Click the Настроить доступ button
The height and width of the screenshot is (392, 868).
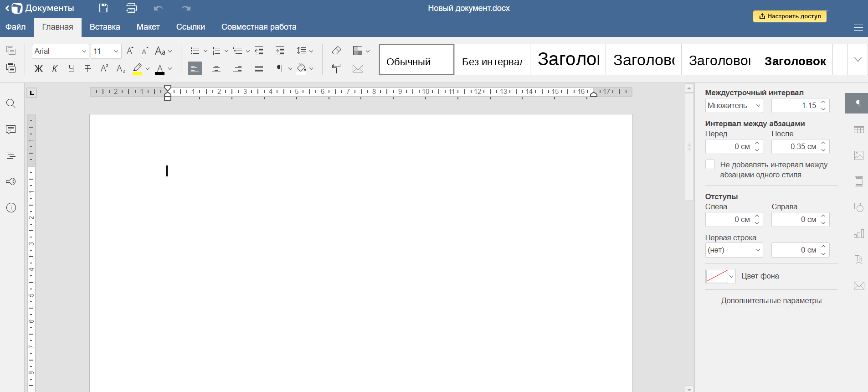point(790,16)
